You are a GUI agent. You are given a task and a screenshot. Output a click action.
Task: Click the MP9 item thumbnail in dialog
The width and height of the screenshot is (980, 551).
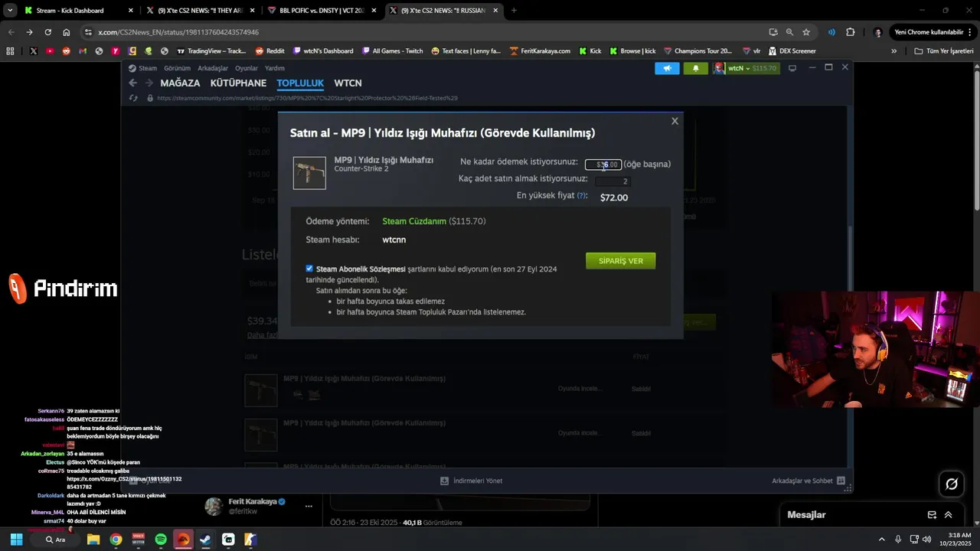click(x=309, y=173)
